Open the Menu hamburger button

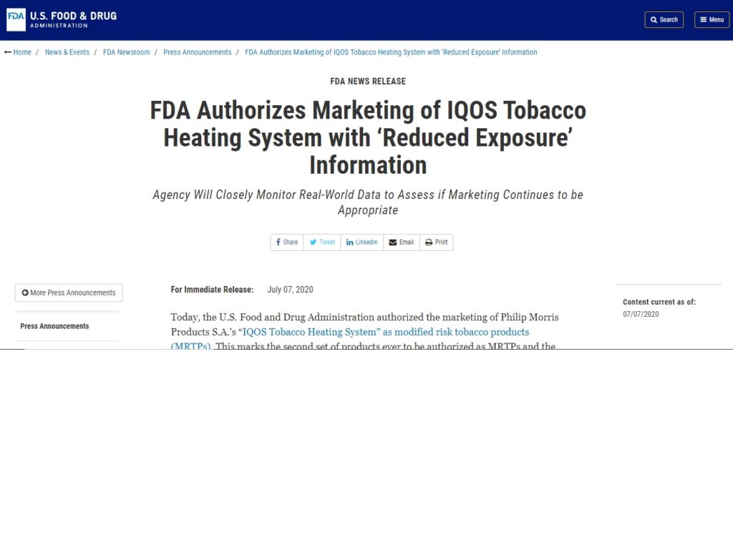[x=712, y=20]
